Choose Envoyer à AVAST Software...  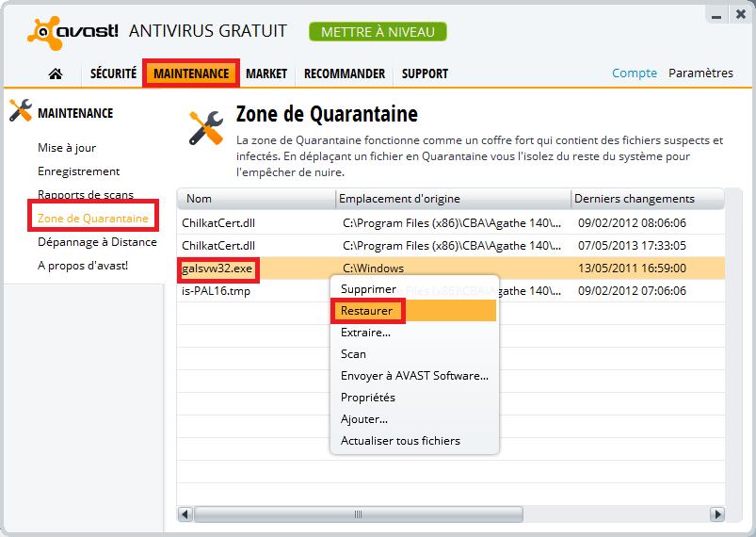pos(414,376)
